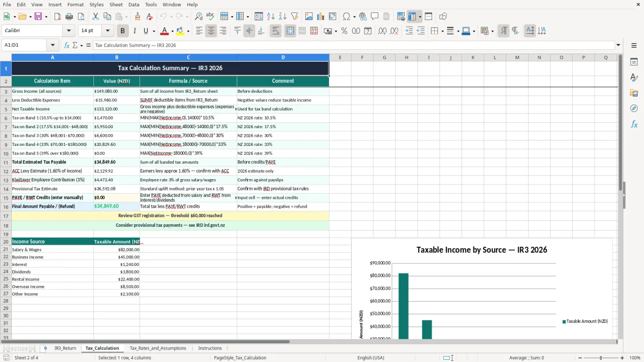Toggle Italic formatting
The width and height of the screenshot is (644, 362).
pos(135,31)
